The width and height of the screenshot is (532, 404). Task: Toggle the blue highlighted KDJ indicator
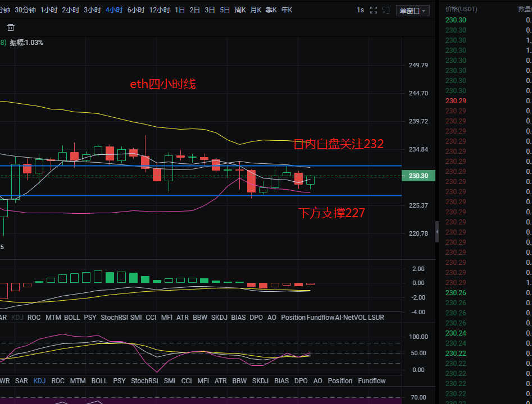pos(39,381)
